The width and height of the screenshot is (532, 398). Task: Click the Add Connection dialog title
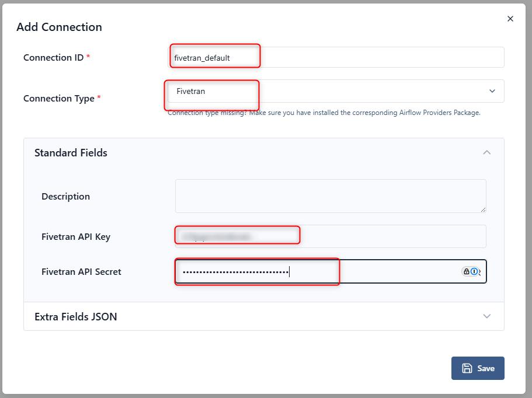pyautogui.click(x=59, y=27)
